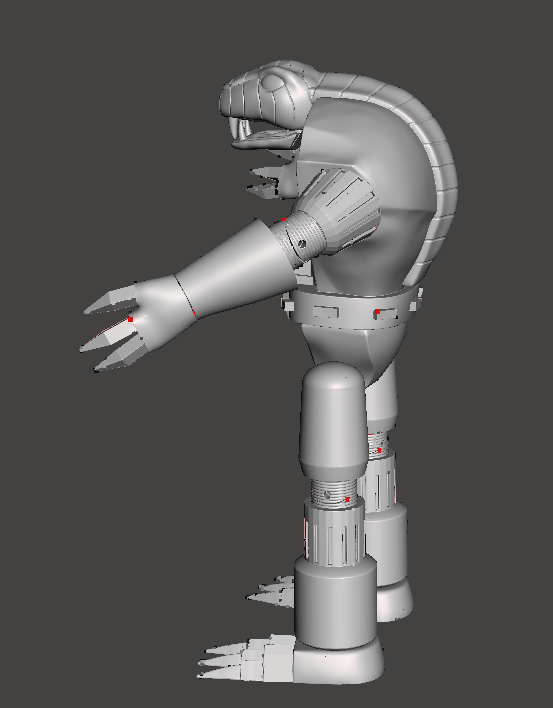Click the red marker on front knee
The image size is (553, 708).
pyautogui.click(x=347, y=499)
